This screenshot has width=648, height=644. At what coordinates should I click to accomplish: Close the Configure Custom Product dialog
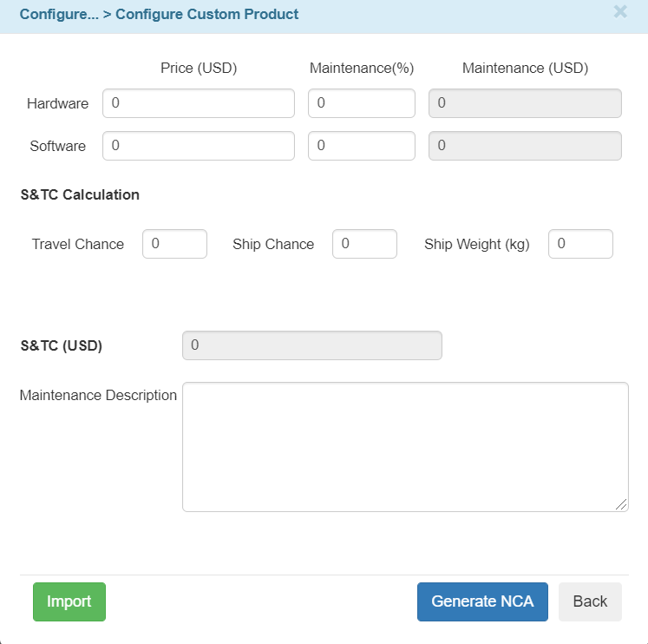pyautogui.click(x=620, y=12)
